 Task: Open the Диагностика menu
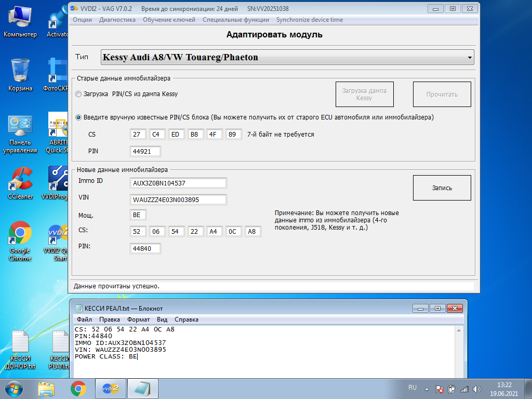(117, 20)
